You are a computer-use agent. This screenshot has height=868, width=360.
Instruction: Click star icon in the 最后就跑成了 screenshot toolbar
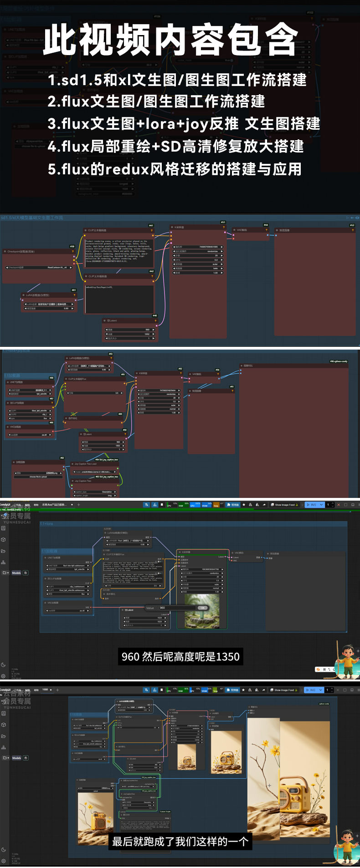tap(243, 690)
